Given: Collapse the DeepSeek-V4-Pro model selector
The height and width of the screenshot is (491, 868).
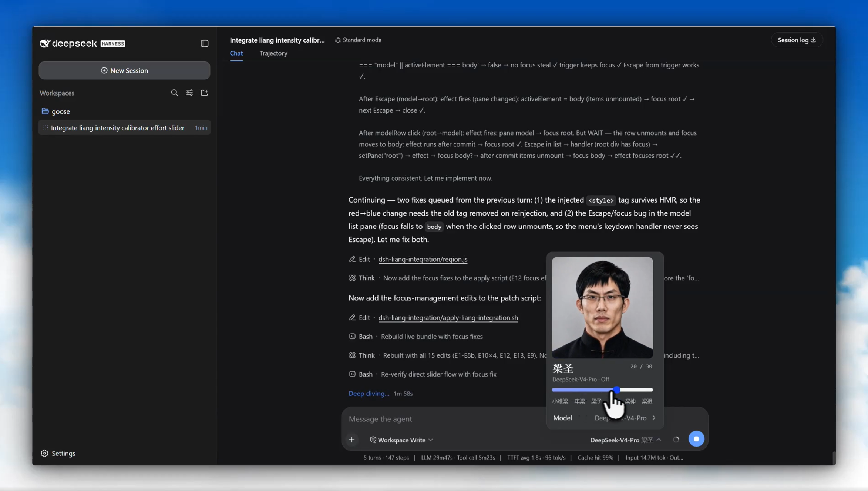Looking at the screenshot, I should point(625,440).
